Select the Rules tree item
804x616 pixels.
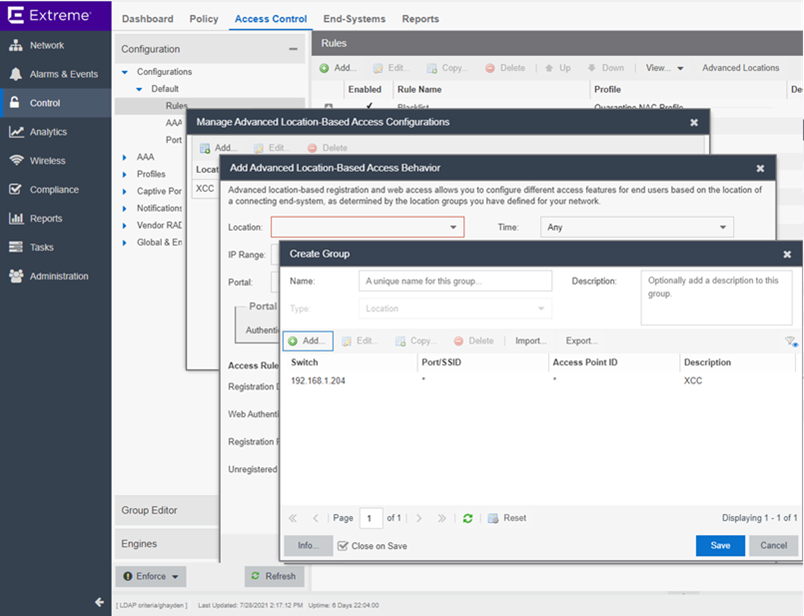click(176, 106)
